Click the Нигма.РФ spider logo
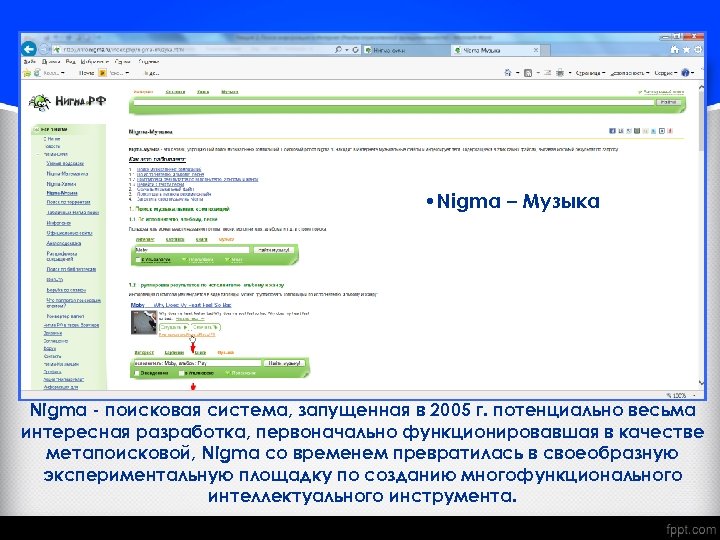The height and width of the screenshot is (540, 720). [67, 102]
